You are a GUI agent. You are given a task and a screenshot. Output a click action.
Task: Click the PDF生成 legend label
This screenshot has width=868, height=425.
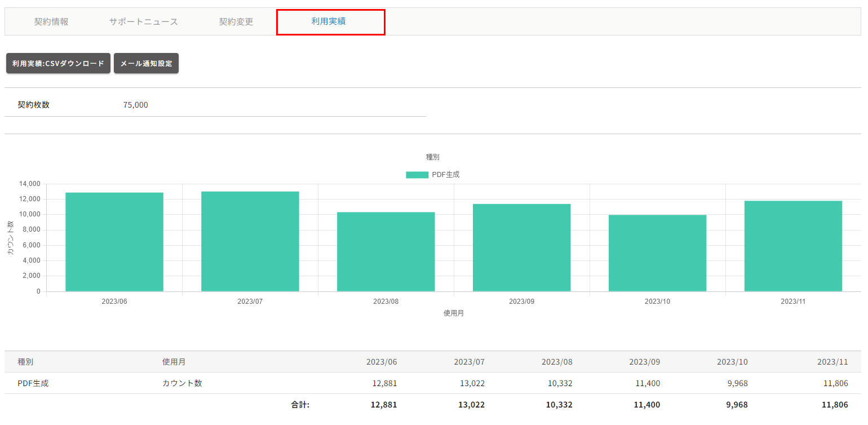point(445,175)
